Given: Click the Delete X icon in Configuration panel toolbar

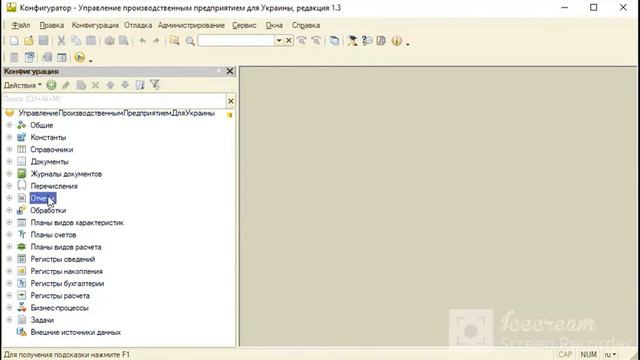Looking at the screenshot, I should pos(96,85).
